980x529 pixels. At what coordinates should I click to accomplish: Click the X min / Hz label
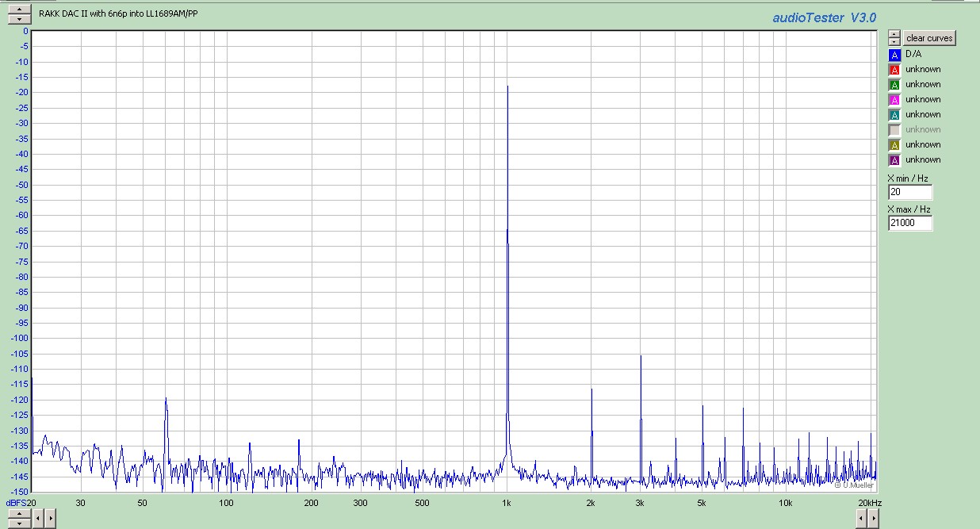point(908,178)
